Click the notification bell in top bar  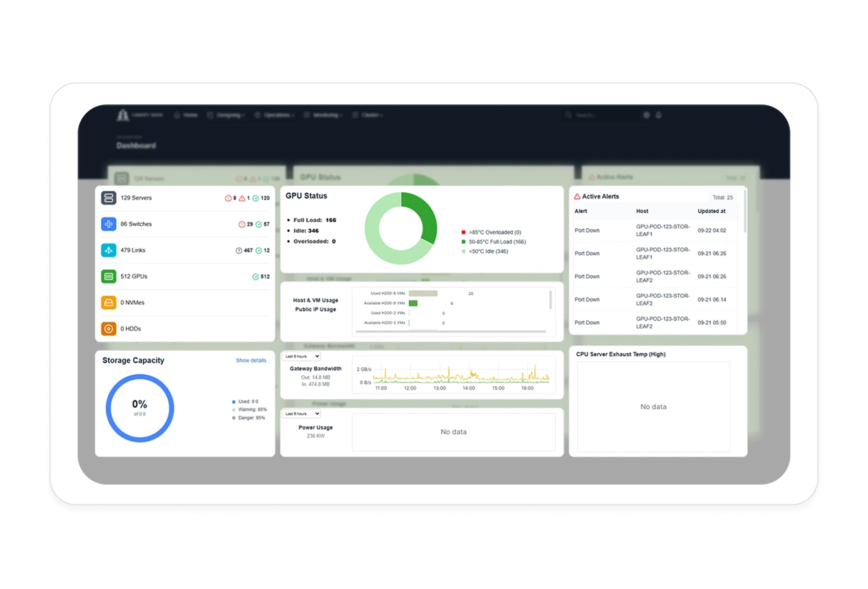[x=659, y=115]
